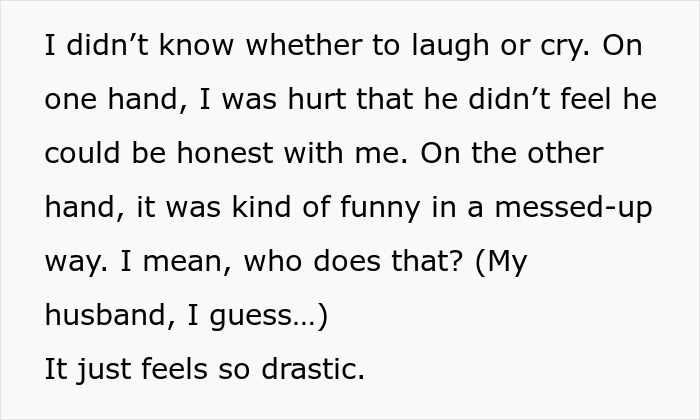Click the word "does"
This screenshot has height=420, width=700.
click(x=347, y=261)
